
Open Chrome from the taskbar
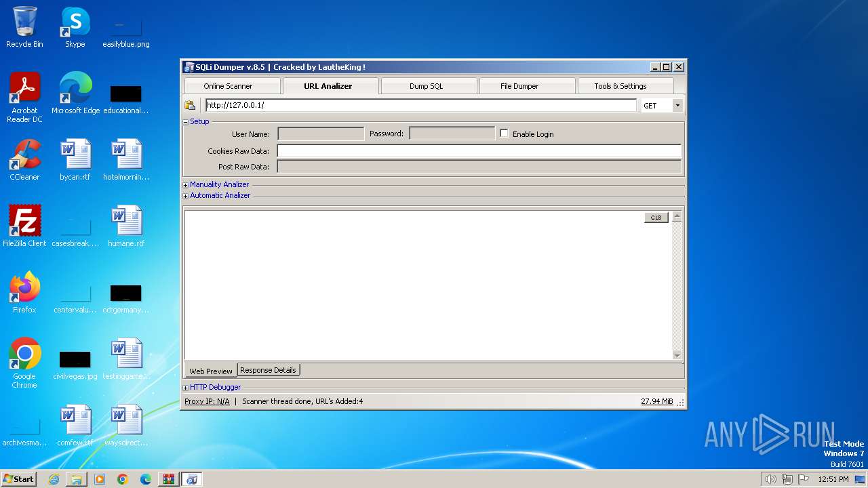tap(123, 479)
